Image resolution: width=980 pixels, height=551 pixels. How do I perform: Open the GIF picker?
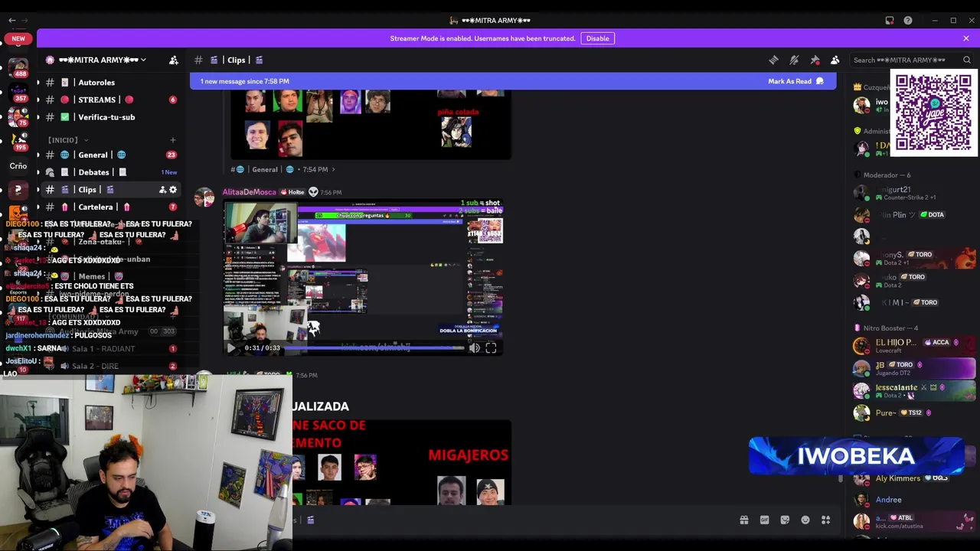pyautogui.click(x=764, y=520)
